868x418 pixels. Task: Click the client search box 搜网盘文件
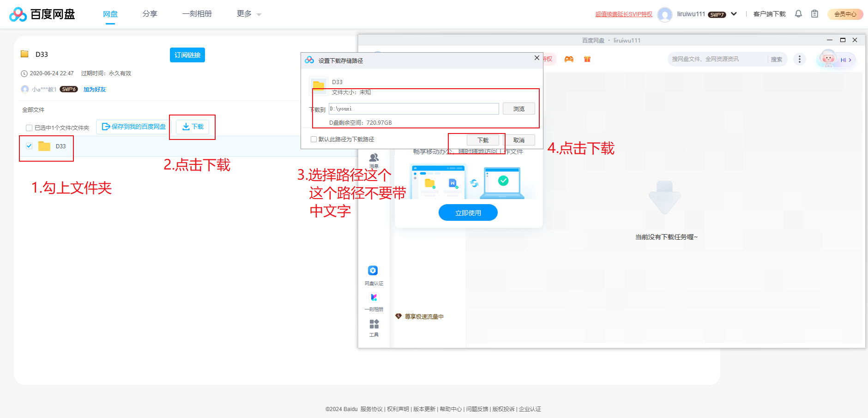coord(717,59)
